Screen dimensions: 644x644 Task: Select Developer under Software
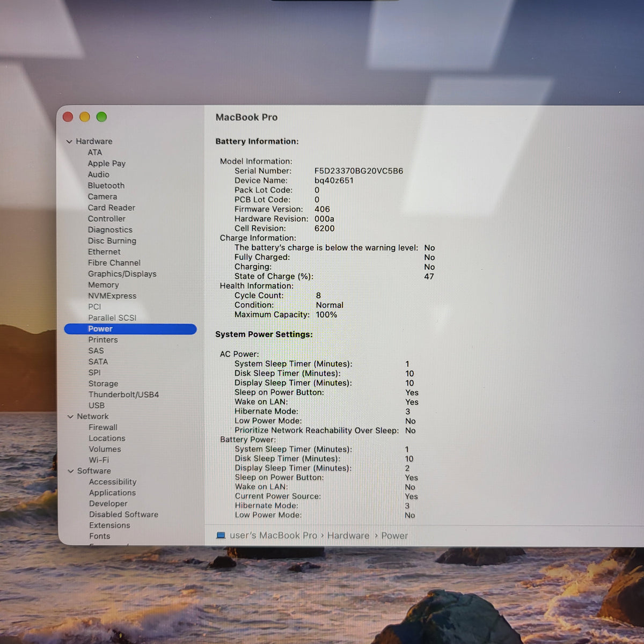click(108, 503)
